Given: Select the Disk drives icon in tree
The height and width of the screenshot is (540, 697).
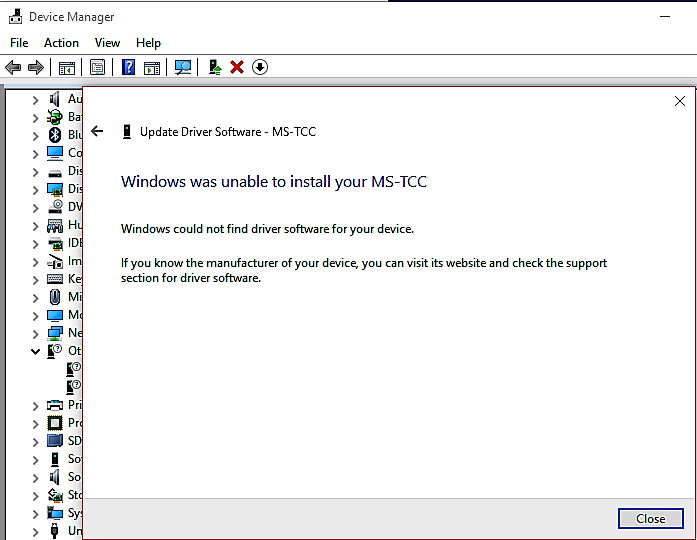Looking at the screenshot, I should point(55,173).
